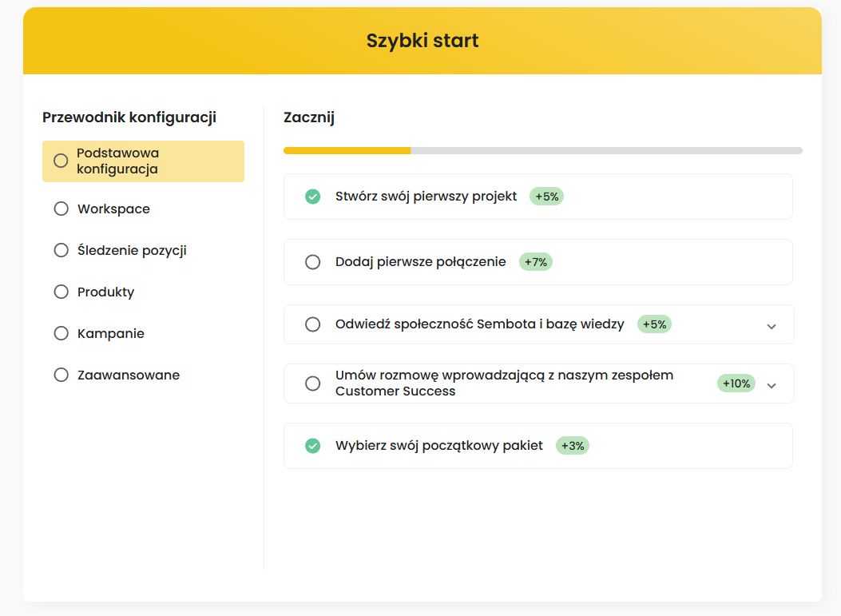Image resolution: width=841 pixels, height=616 pixels.
Task: Expand Umów rozmowę wprowadzającą chevron
Action: click(x=772, y=385)
